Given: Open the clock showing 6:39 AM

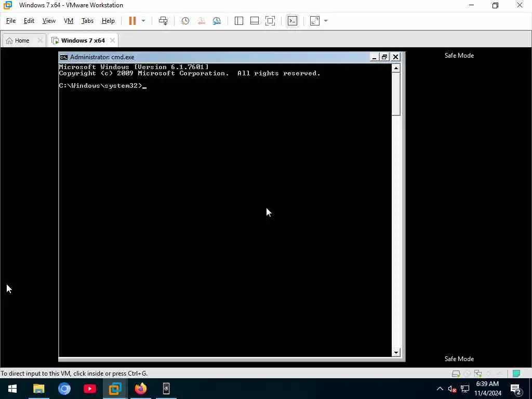Looking at the screenshot, I should [487, 389].
